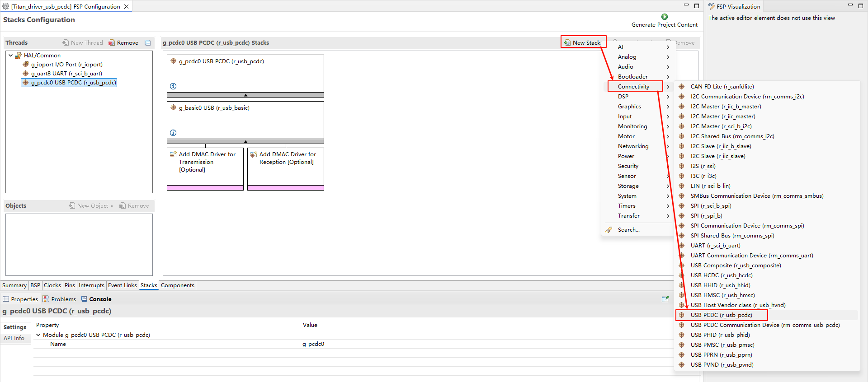868x382 pixels.
Task: Collapse Module g_pcdc0 USB PCDC property group
Action: coord(38,335)
